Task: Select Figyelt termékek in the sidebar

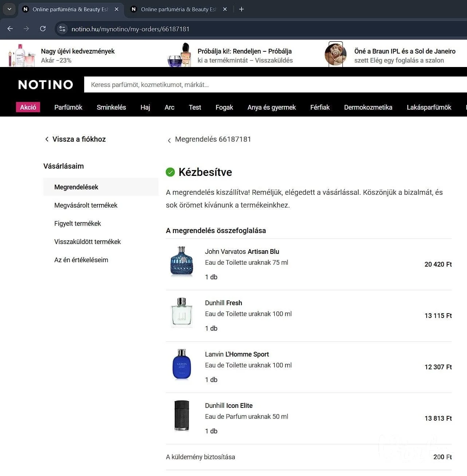Action: 78,224
